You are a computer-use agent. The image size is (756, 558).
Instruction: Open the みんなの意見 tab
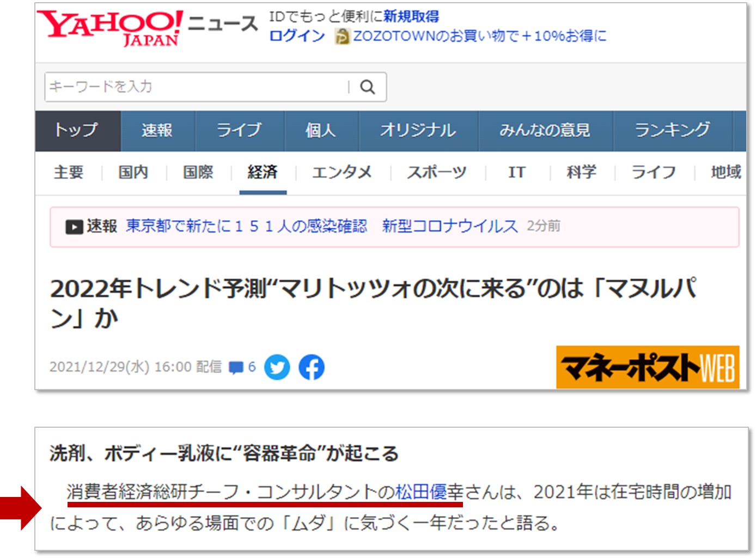(545, 131)
